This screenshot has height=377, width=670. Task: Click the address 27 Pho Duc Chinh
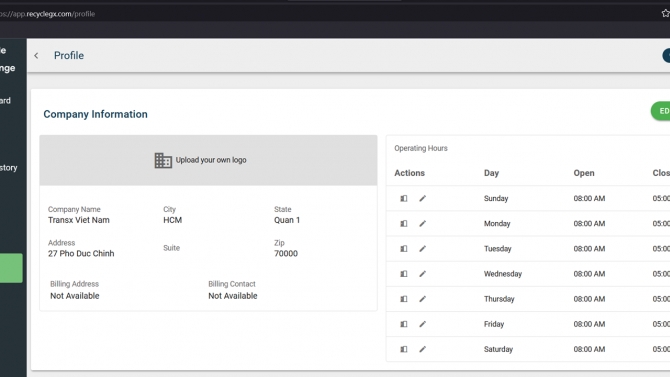(x=81, y=253)
